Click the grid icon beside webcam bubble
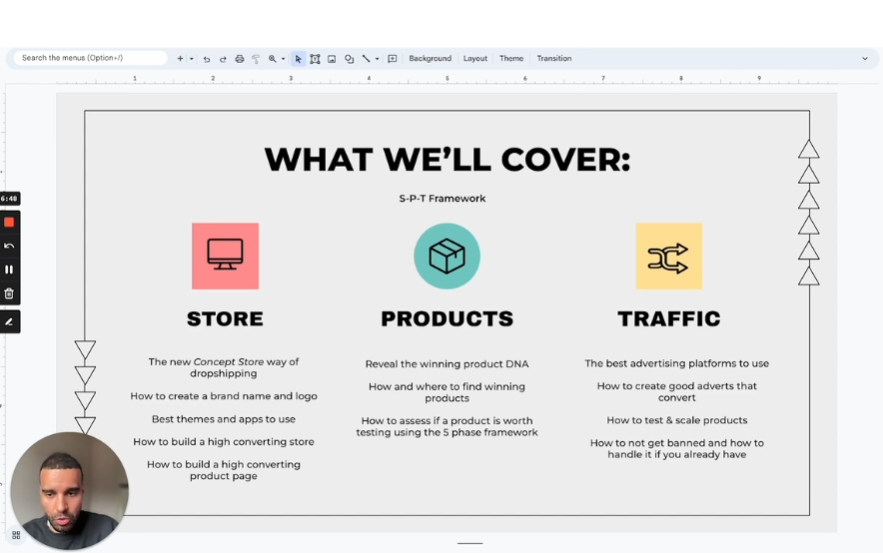883x553 pixels. point(16,535)
